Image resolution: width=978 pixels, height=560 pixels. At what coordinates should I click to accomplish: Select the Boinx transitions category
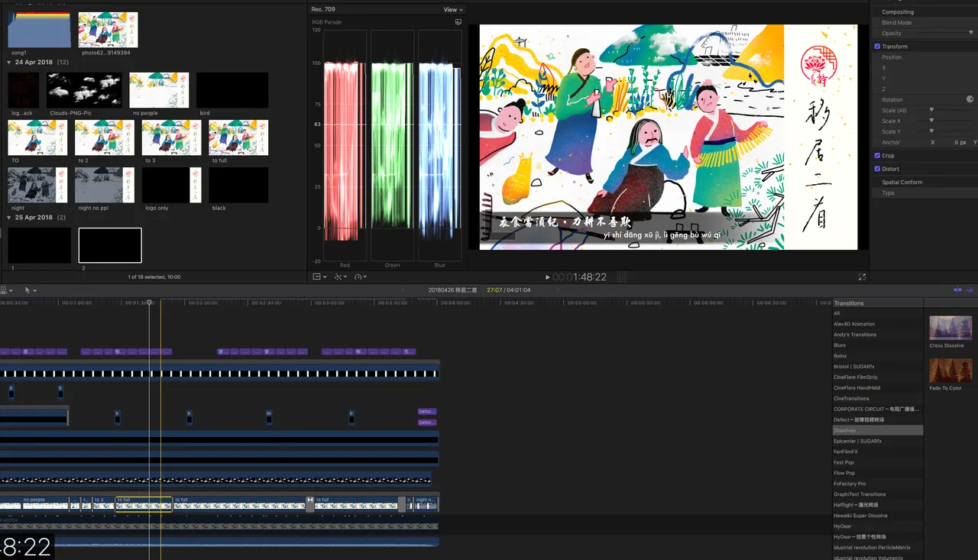[x=878, y=356]
